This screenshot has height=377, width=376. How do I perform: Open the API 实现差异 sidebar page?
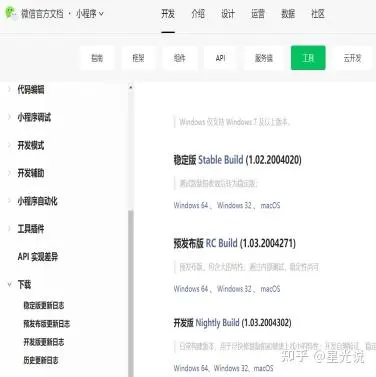38,257
